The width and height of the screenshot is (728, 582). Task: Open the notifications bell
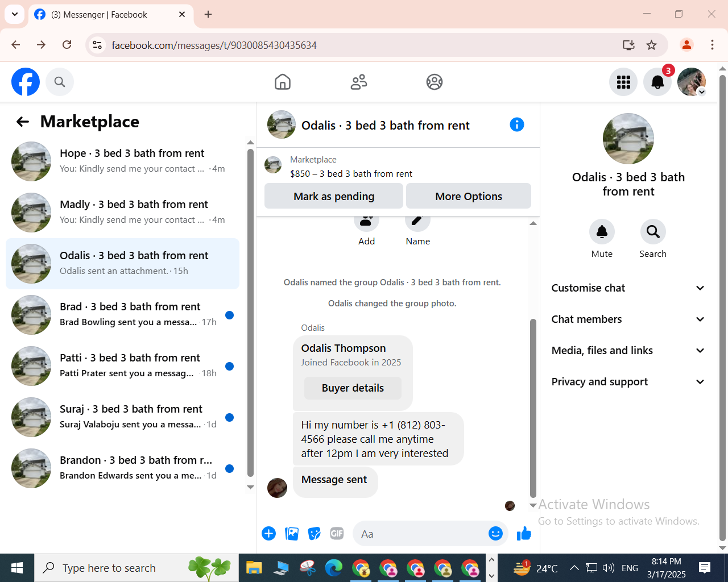pyautogui.click(x=657, y=82)
